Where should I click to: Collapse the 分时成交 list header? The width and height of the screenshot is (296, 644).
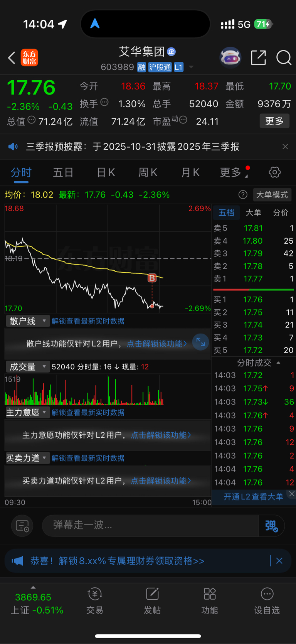pyautogui.click(x=258, y=362)
